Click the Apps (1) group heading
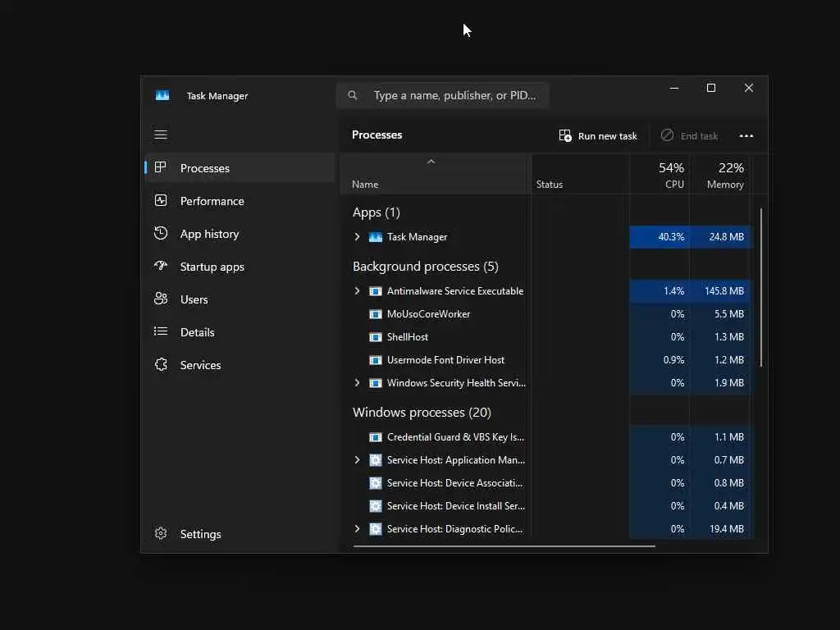Image resolution: width=840 pixels, height=630 pixels. click(x=376, y=212)
